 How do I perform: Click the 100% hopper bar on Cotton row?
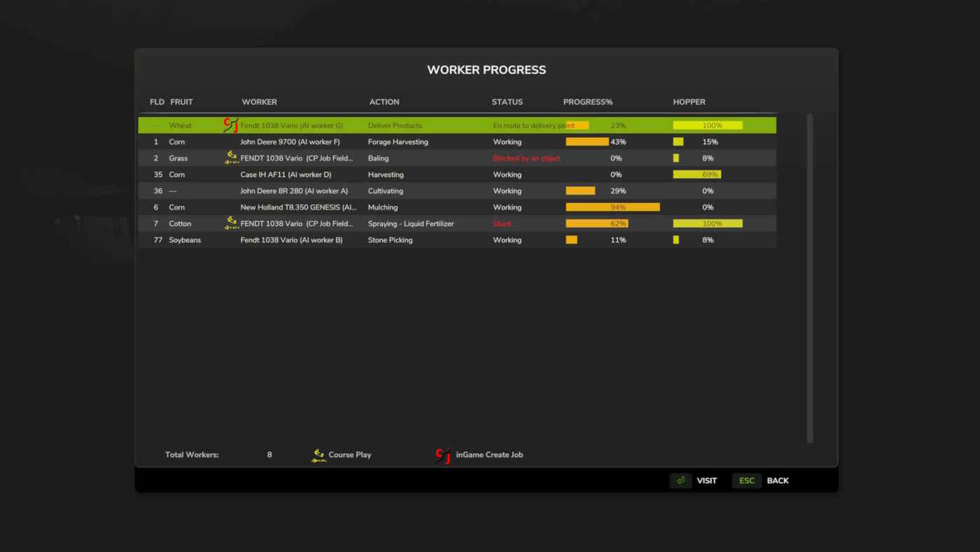coord(708,223)
